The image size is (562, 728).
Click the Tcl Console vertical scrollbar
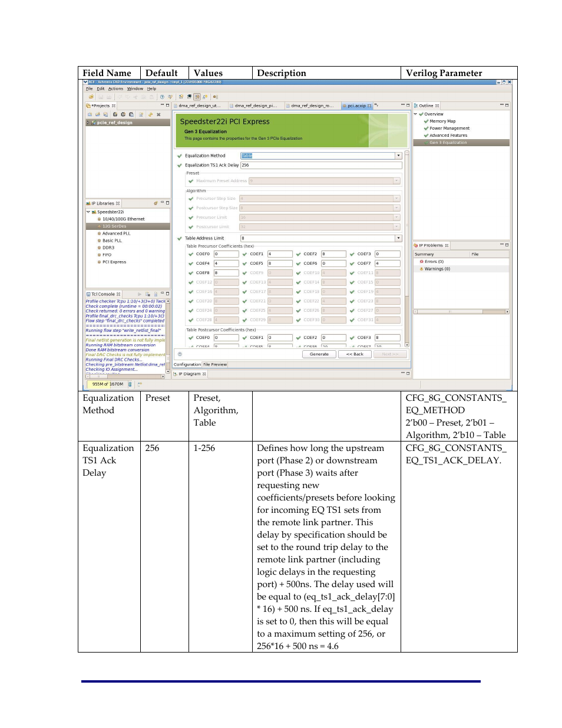point(168,336)
